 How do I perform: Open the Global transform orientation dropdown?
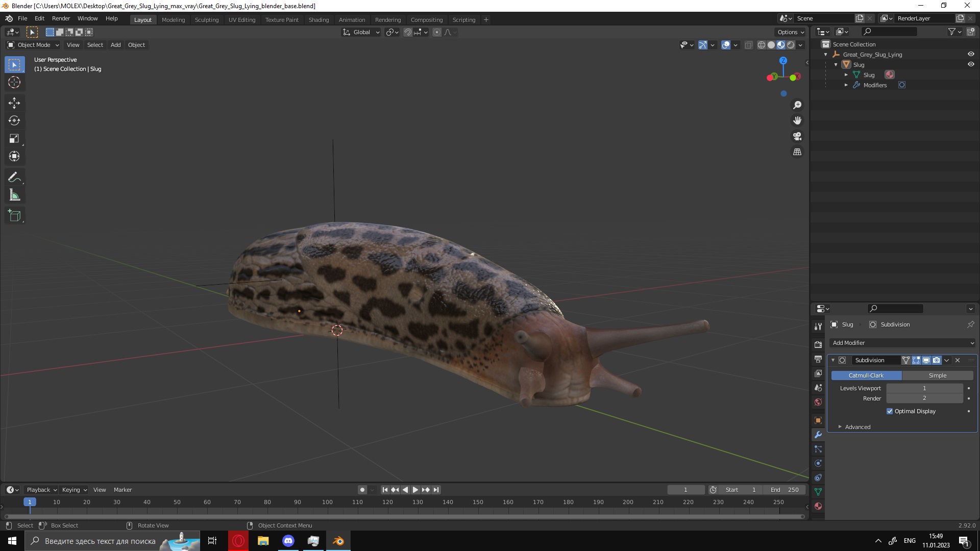tap(361, 32)
